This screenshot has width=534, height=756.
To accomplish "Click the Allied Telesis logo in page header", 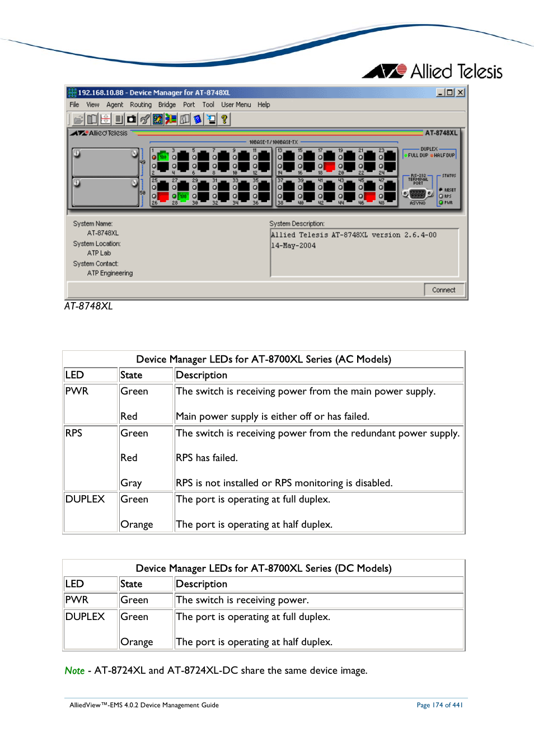I will pyautogui.click(x=433, y=71).
